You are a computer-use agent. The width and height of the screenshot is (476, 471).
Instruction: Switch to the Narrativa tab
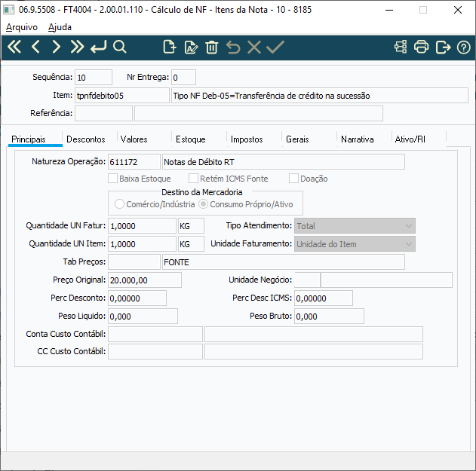[x=357, y=139]
